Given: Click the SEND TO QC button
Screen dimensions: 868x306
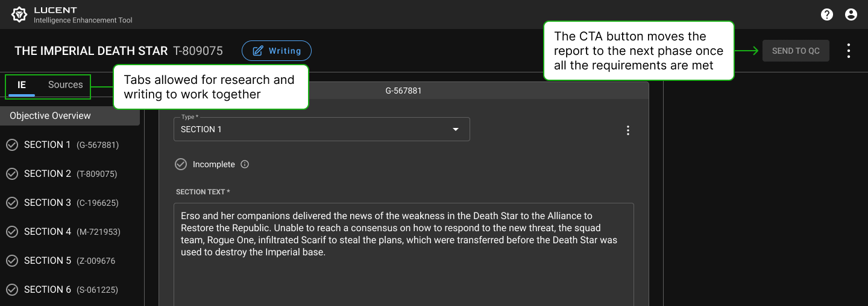Looking at the screenshot, I should click(x=796, y=51).
